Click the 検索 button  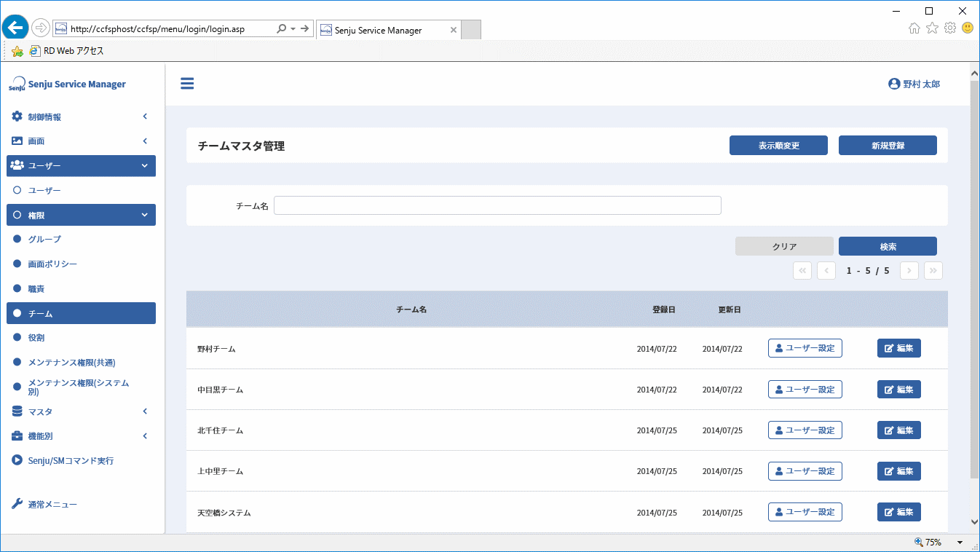click(x=888, y=246)
